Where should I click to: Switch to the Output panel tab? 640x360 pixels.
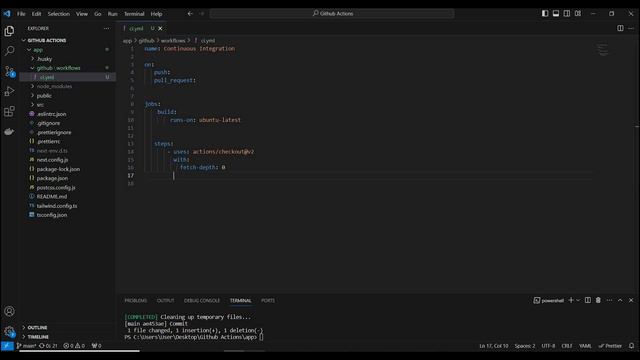click(165, 300)
